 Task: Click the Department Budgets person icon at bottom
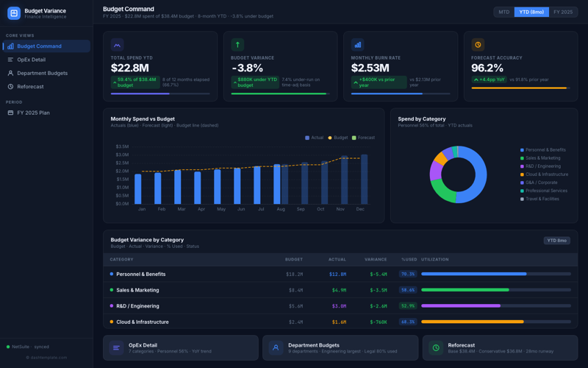pyautogui.click(x=276, y=347)
